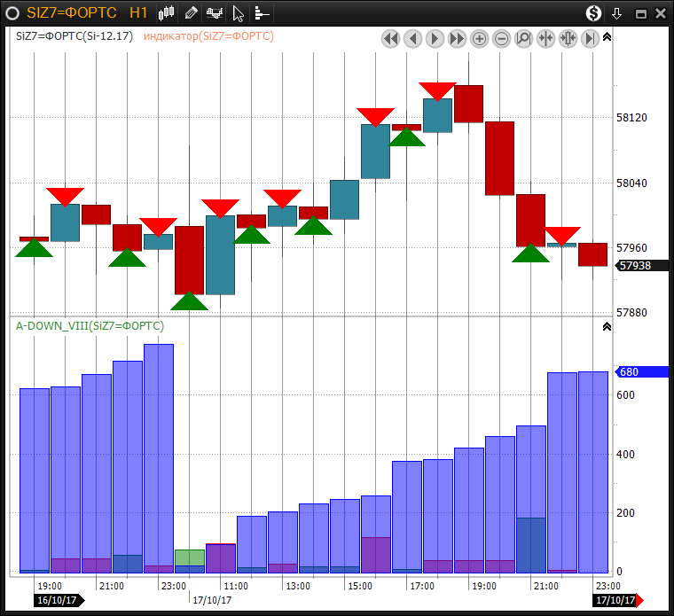Select the pencil drawing tool

pos(191,12)
